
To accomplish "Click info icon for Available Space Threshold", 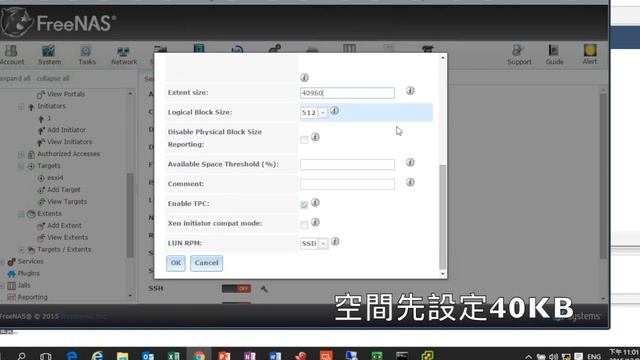I will (x=410, y=162).
